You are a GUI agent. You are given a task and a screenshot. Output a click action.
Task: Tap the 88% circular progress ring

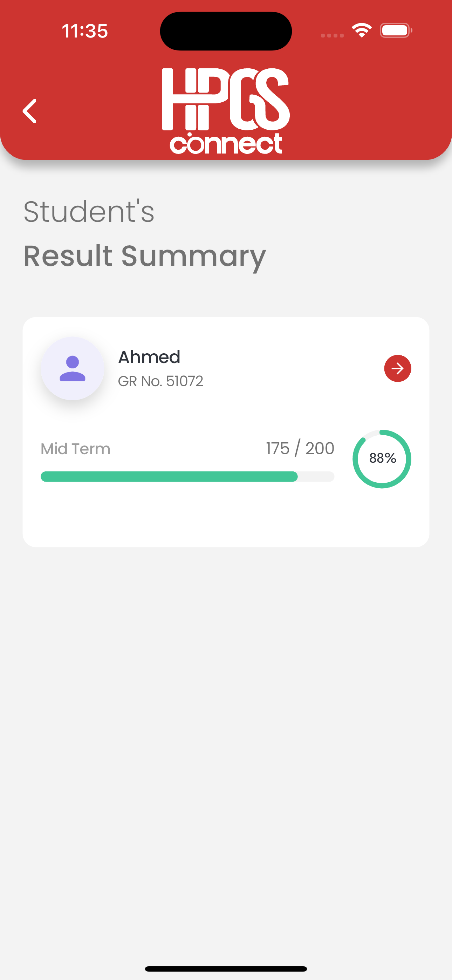pos(382,459)
